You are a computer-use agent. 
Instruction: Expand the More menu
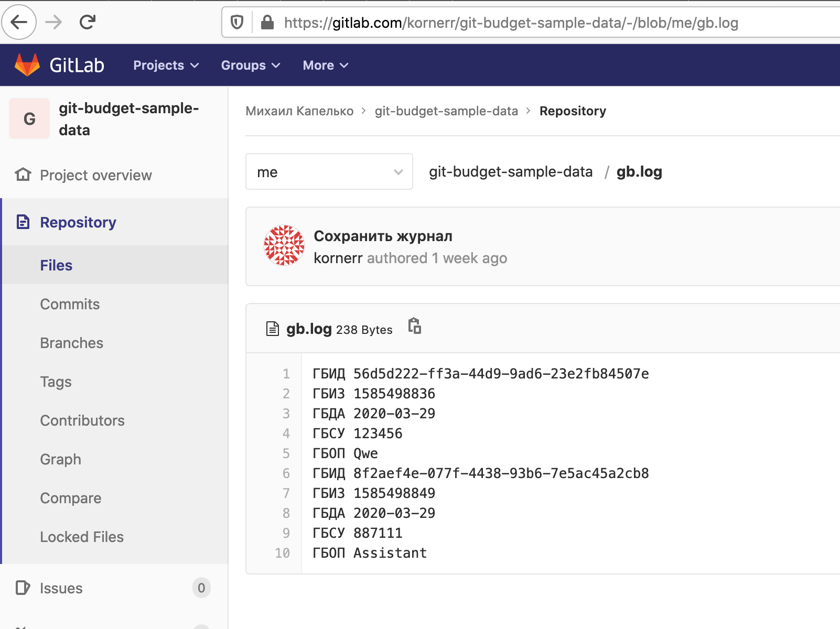(x=325, y=65)
